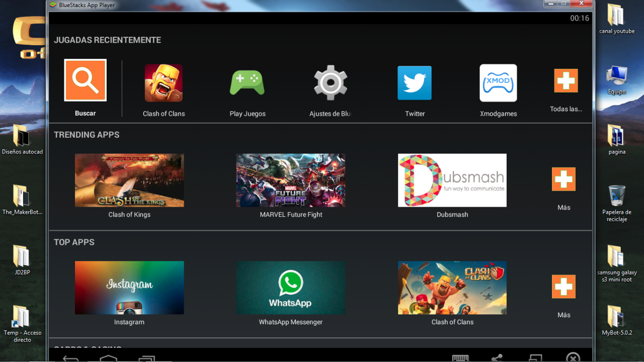Select the Temp - Acceso directo shortcut
The height and width of the screenshot is (362, 644).
[22, 324]
